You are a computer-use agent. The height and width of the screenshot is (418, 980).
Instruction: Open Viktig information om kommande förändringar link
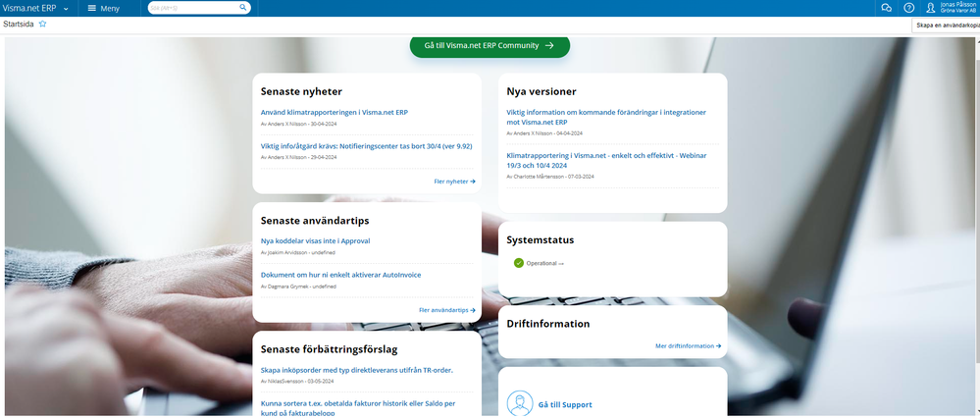click(x=606, y=118)
